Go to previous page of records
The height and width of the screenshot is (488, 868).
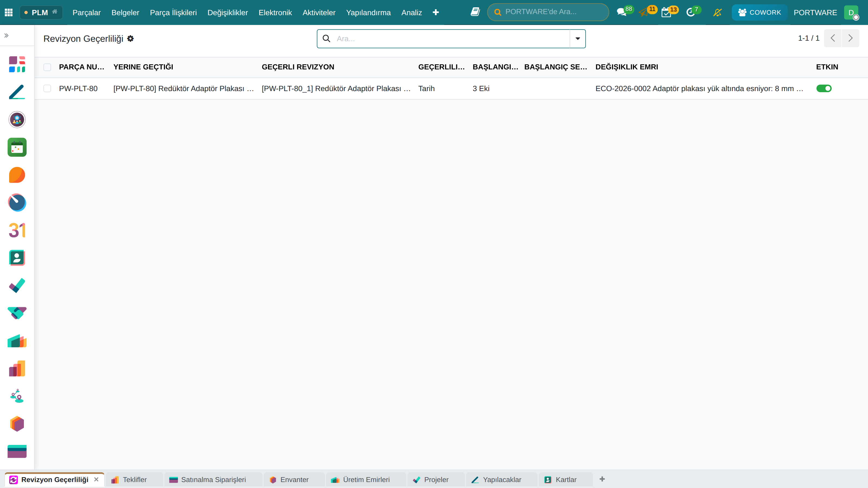tap(833, 38)
